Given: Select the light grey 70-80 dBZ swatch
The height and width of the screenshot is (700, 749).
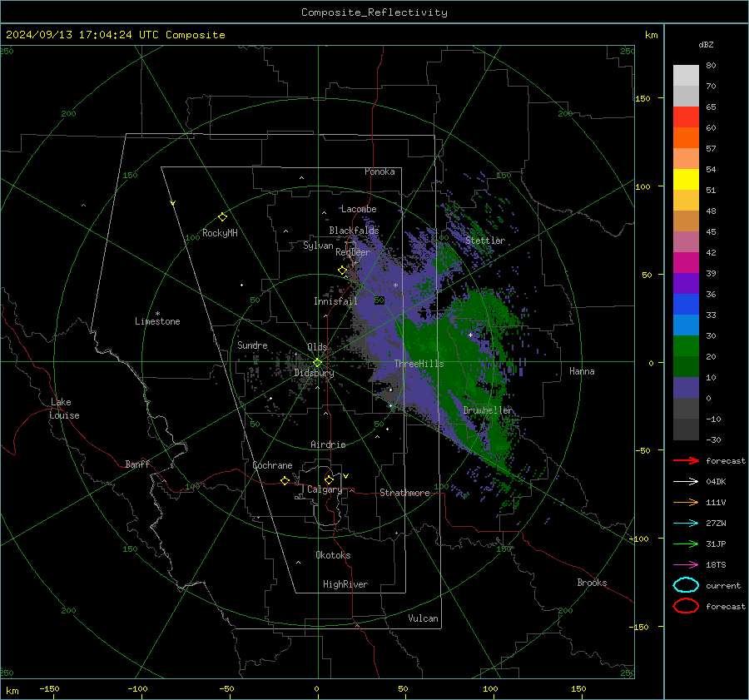Looking at the screenshot, I should click(686, 76).
